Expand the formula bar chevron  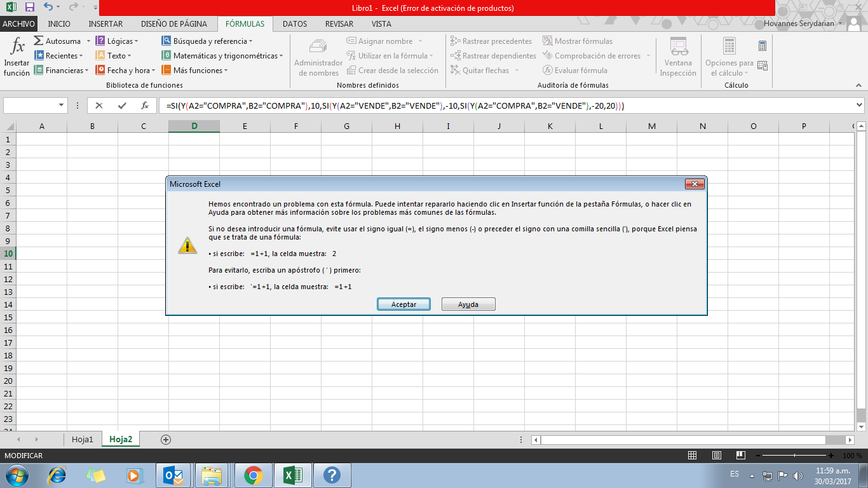click(x=860, y=105)
